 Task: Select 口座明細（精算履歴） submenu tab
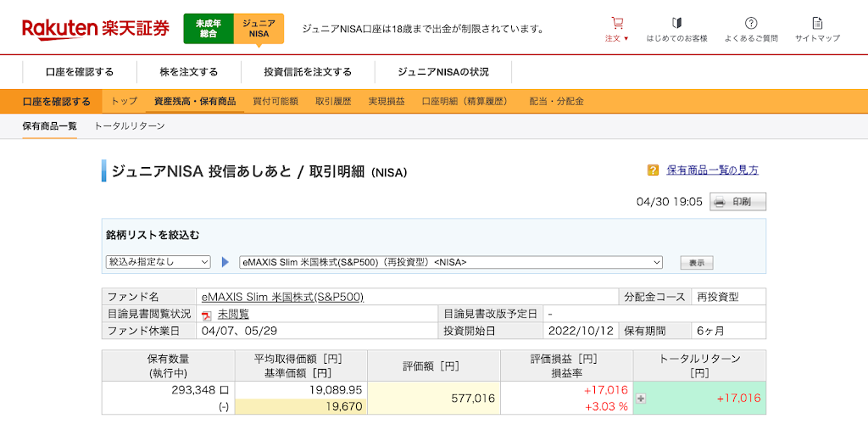click(467, 101)
